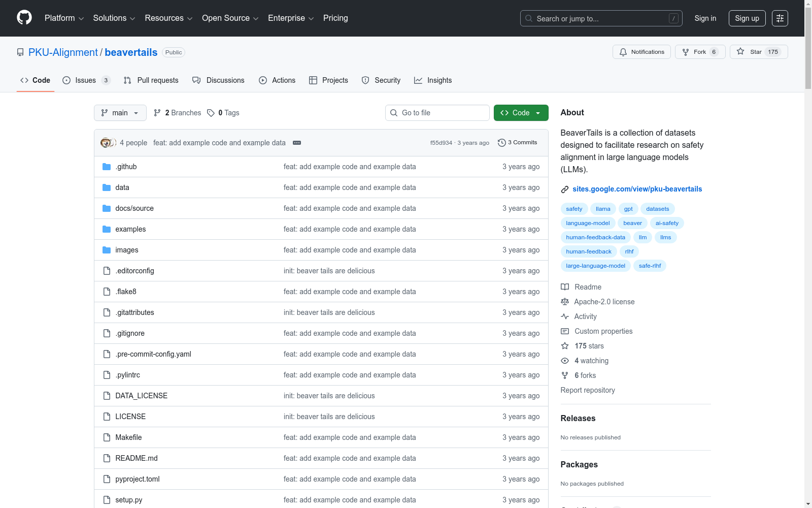The width and height of the screenshot is (812, 508).
Task: Click Report repository link
Action: tap(588, 390)
